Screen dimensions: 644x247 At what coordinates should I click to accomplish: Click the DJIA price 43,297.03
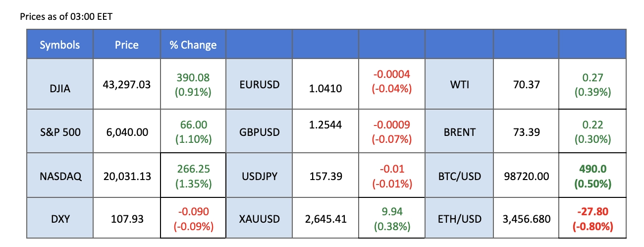(126, 85)
